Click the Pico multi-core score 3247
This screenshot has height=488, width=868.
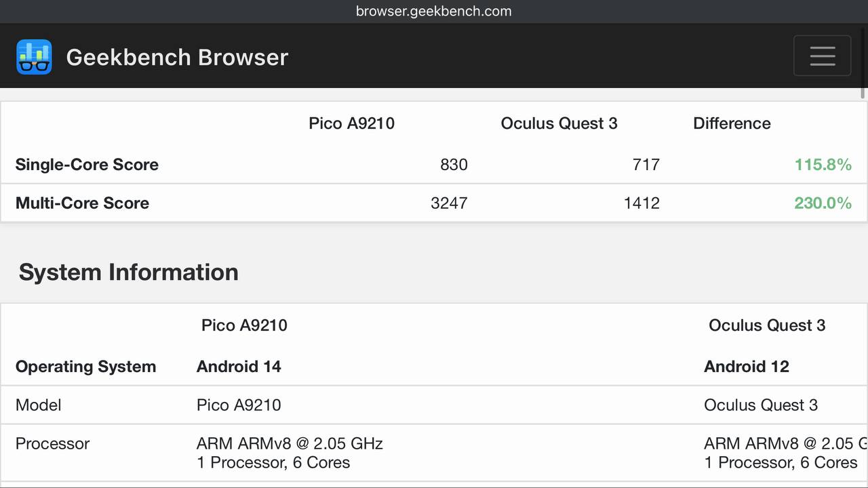click(449, 203)
